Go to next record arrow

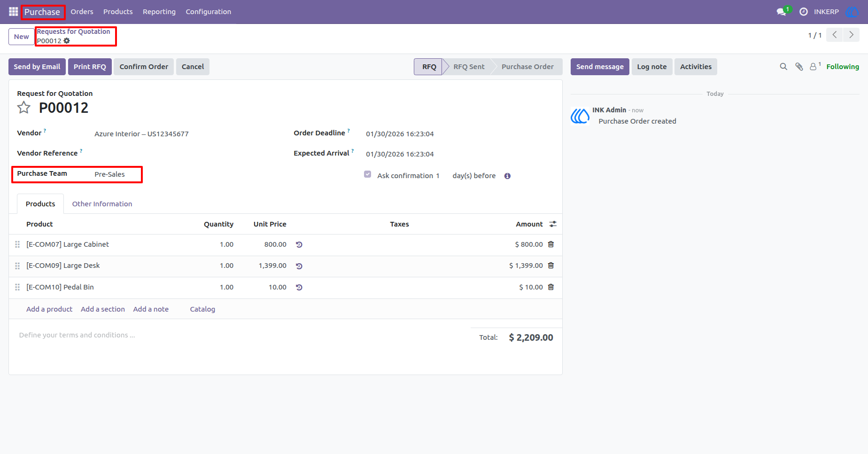[851, 35]
